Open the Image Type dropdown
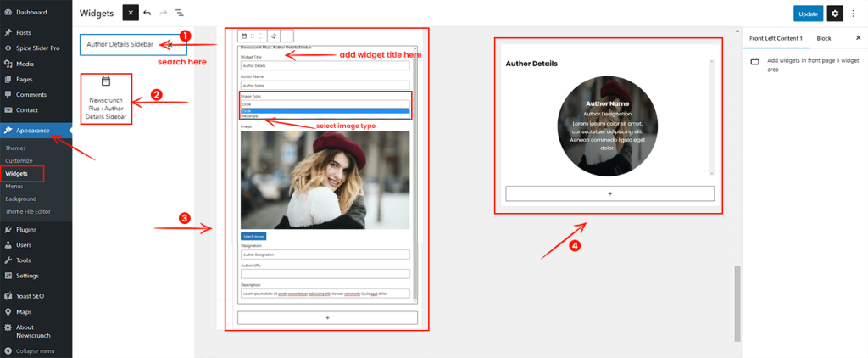This screenshot has width=868, height=358. pyautogui.click(x=325, y=103)
